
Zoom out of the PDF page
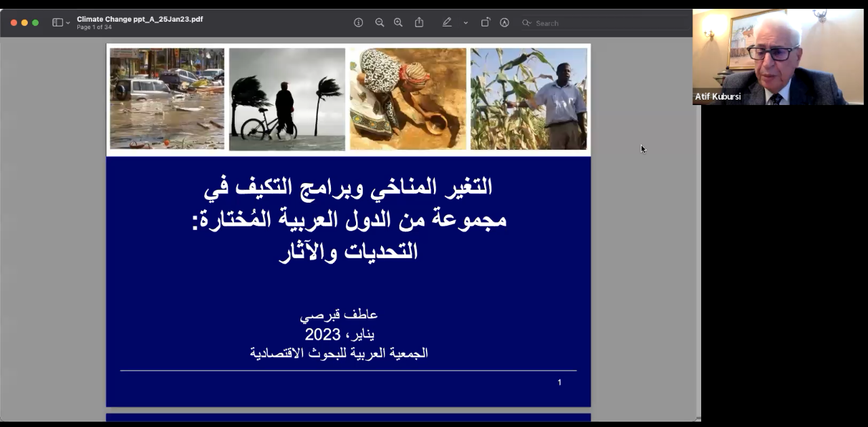coord(380,22)
